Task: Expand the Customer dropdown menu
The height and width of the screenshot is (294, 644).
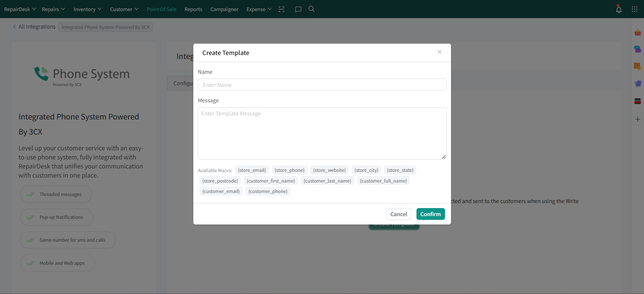Action: tap(124, 9)
